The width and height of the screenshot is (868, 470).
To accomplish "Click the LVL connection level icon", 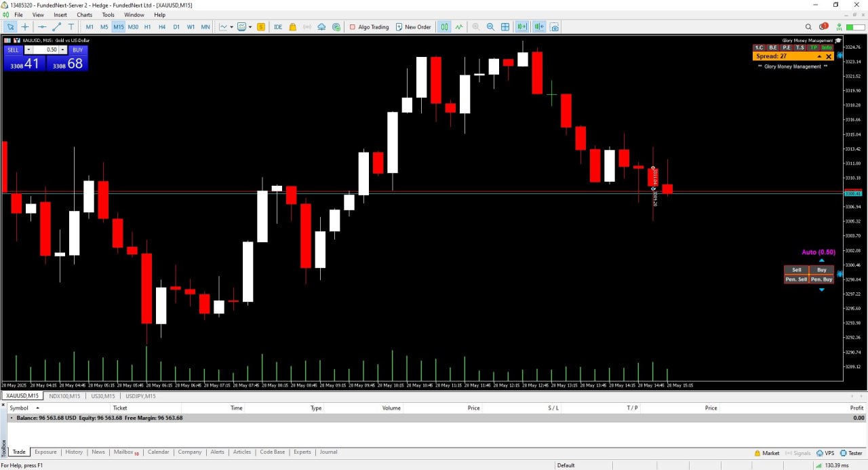I will click(840, 27).
